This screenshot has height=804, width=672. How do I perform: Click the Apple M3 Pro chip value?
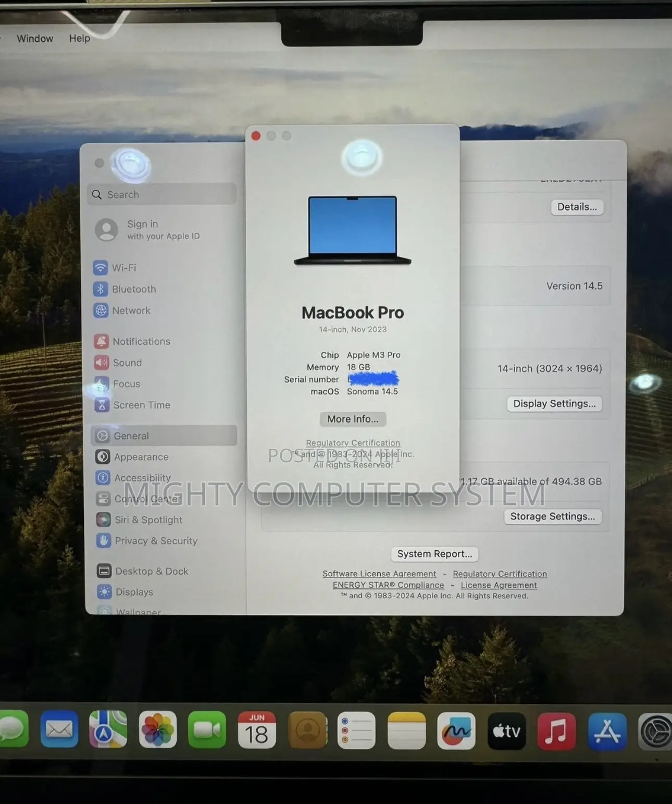point(374,355)
